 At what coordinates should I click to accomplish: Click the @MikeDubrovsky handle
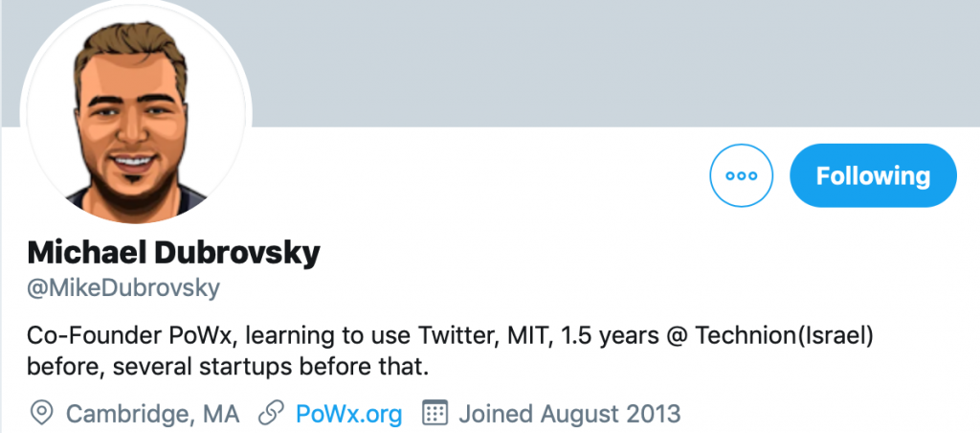coord(123,287)
